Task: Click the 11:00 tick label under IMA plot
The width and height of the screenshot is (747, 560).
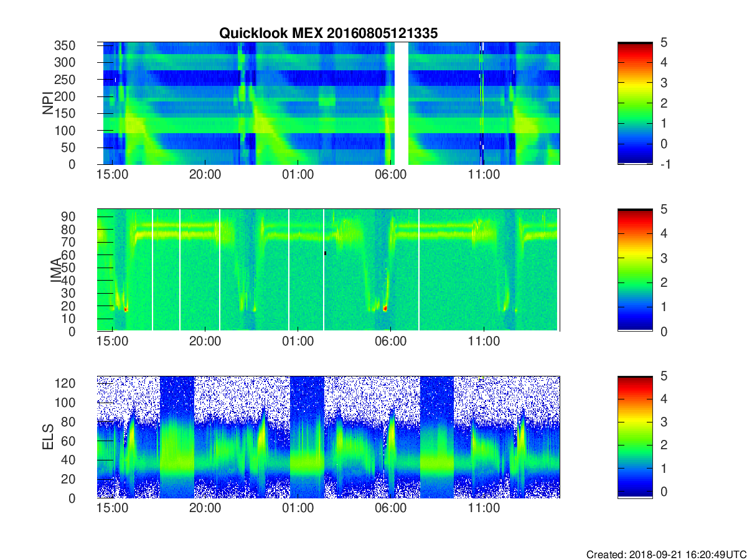Action: point(483,342)
